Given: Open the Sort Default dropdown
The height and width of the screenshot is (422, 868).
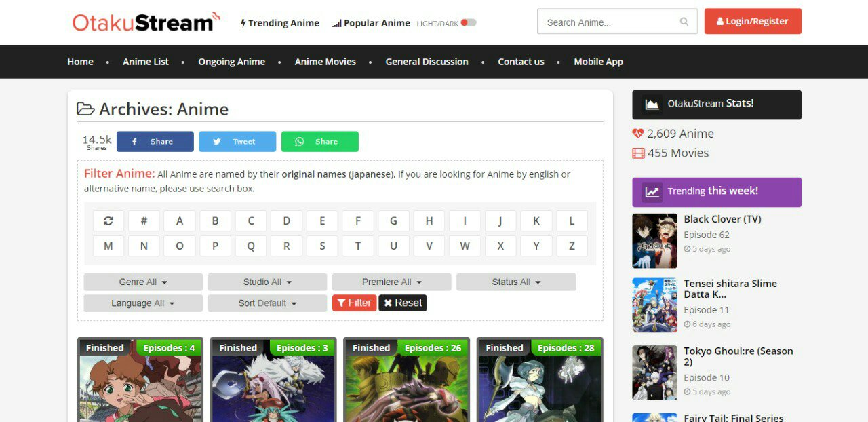Looking at the screenshot, I should (x=267, y=303).
